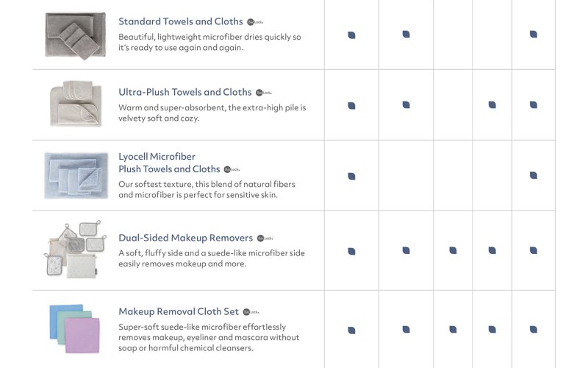Click third leaf mark in Dual-Sided Makeup Removers row
Image resolution: width=588 pixels, height=368 pixels.
(x=453, y=251)
